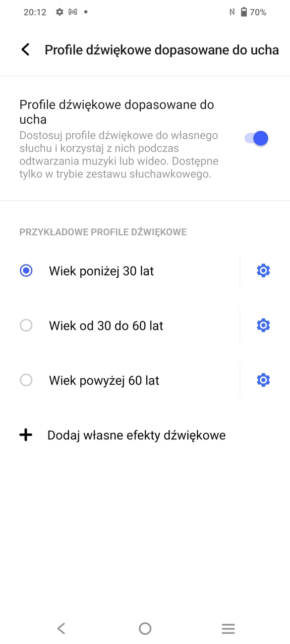The width and height of the screenshot is (290, 644).
Task: Select the Wiek od 30 do 60 lat radio button
Action: pos(26,325)
